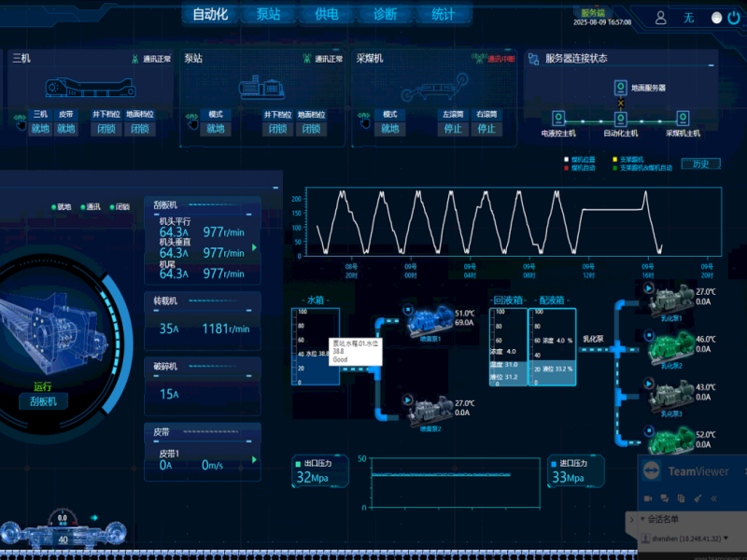This screenshot has height=560, width=747.
Task: Click the 采煤机主机 host icon
Action: pyautogui.click(x=685, y=119)
